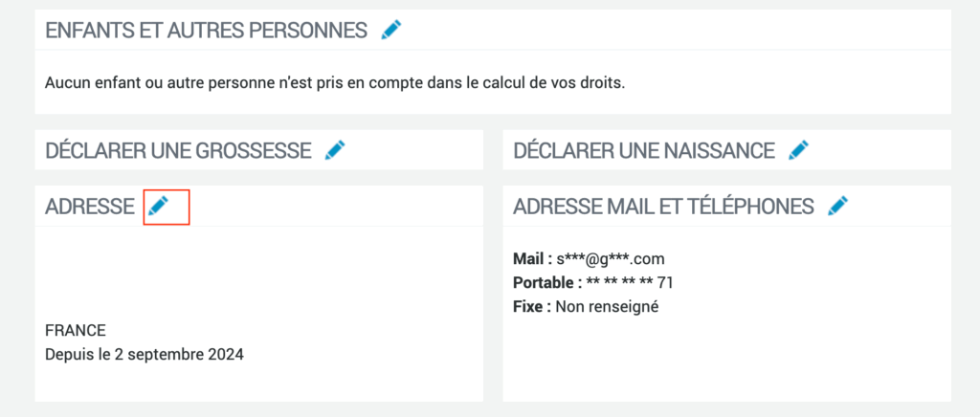Viewport: 980px width, 417px height.
Task: Edit the Enfants et autres personnes section
Action: [x=391, y=30]
